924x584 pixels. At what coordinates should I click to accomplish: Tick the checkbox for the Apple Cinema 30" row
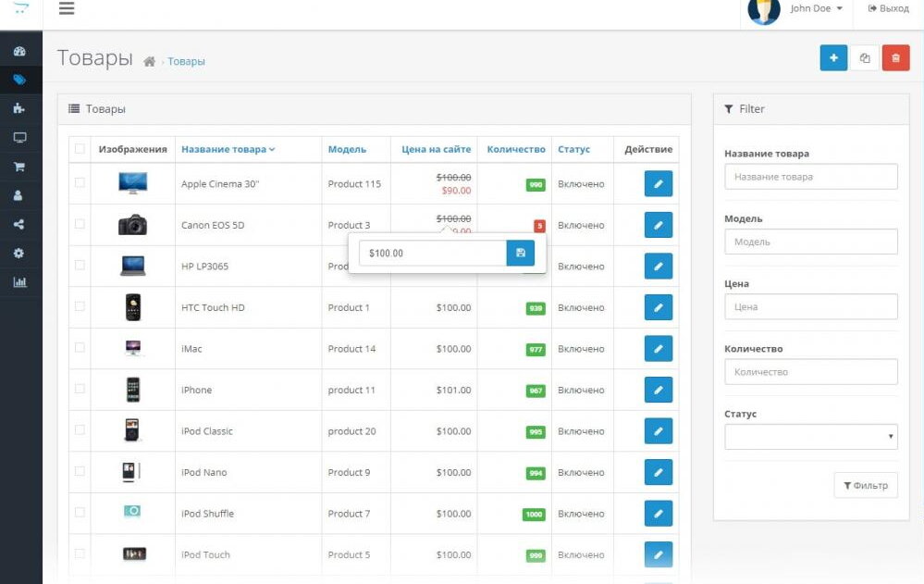pos(80,183)
